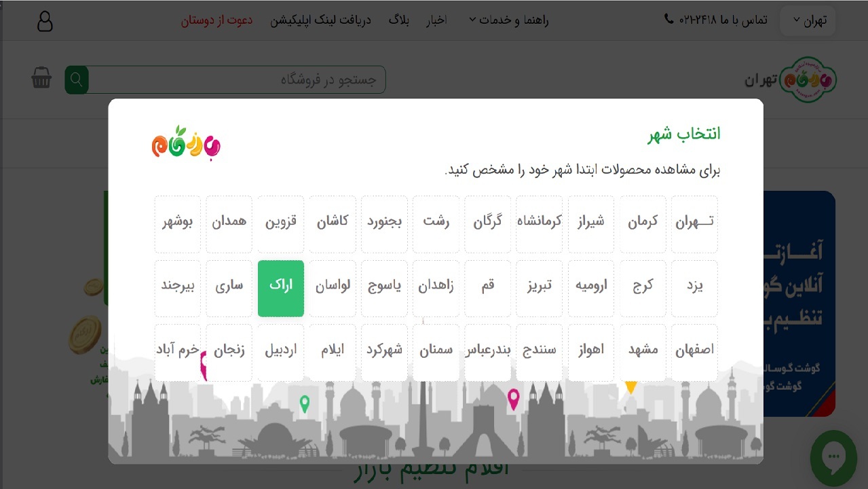Select city خرم آباد
Screen dimensions: 868x489
(177, 352)
